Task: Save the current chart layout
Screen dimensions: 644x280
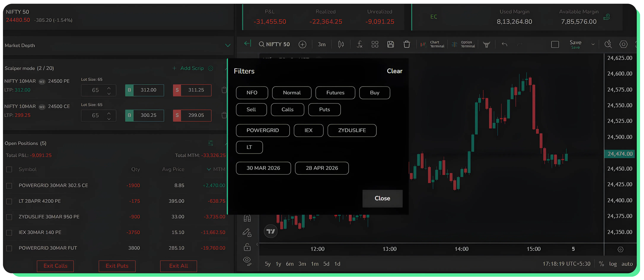Action: [x=390, y=44]
